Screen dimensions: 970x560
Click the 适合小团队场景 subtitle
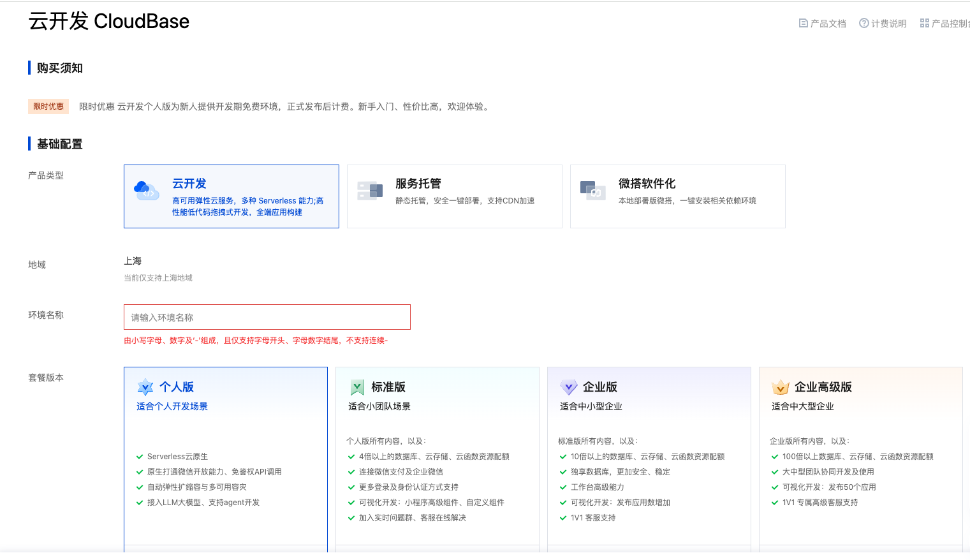[x=379, y=406]
